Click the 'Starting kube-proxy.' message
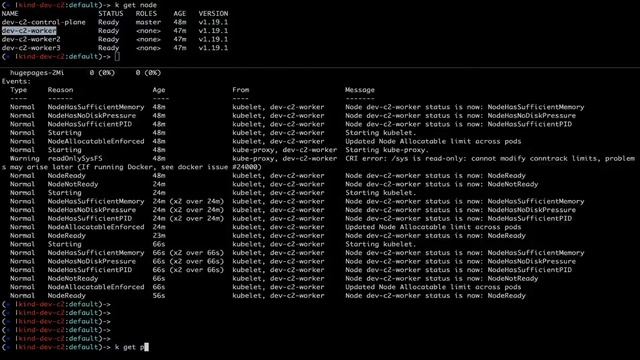 point(387,150)
